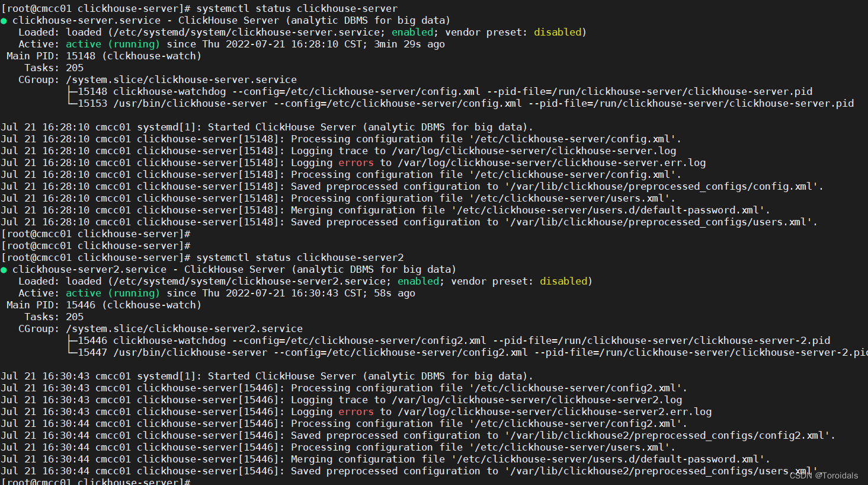
Task: Click the 'CSDN @Toroidals' watermark
Action: point(824,476)
